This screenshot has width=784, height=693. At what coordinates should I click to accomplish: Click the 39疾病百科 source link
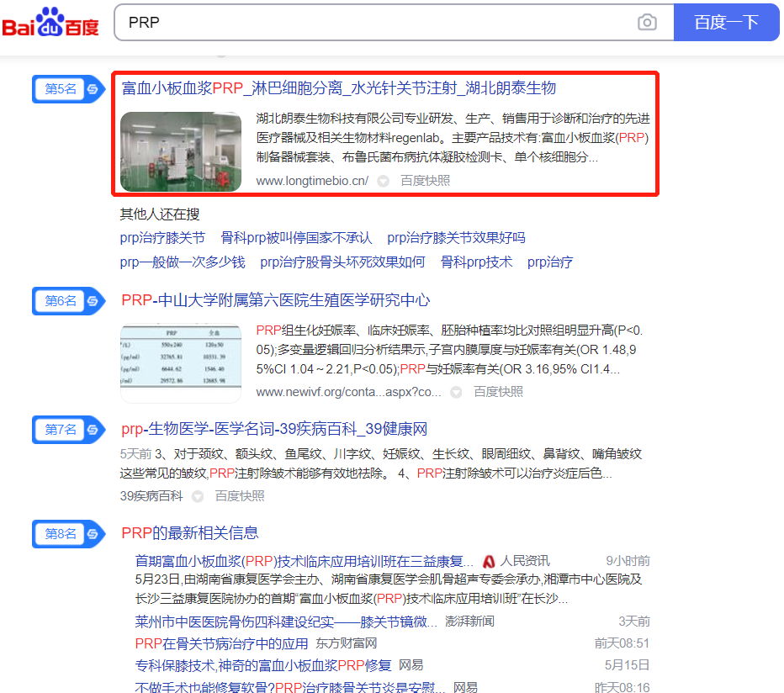(x=151, y=496)
